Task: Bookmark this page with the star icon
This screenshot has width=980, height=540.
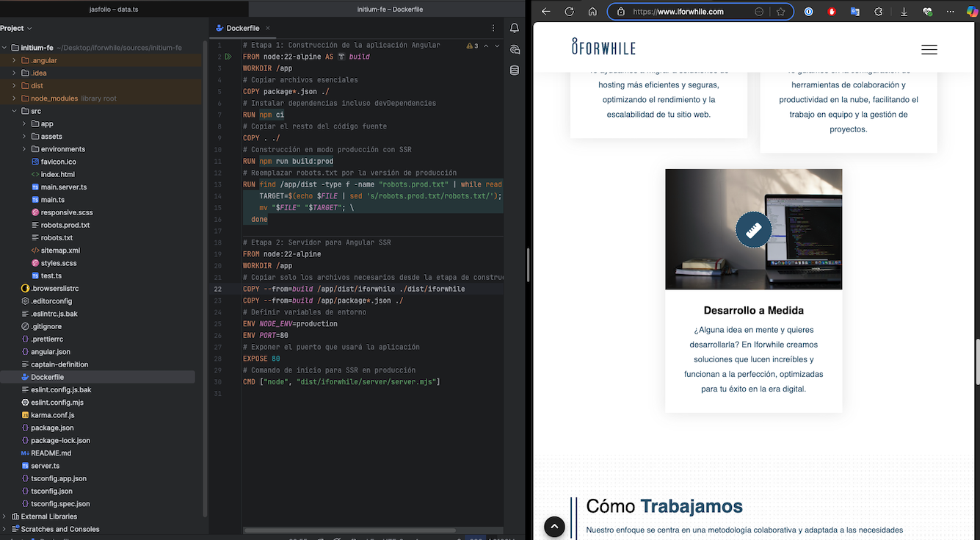Action: [780, 12]
